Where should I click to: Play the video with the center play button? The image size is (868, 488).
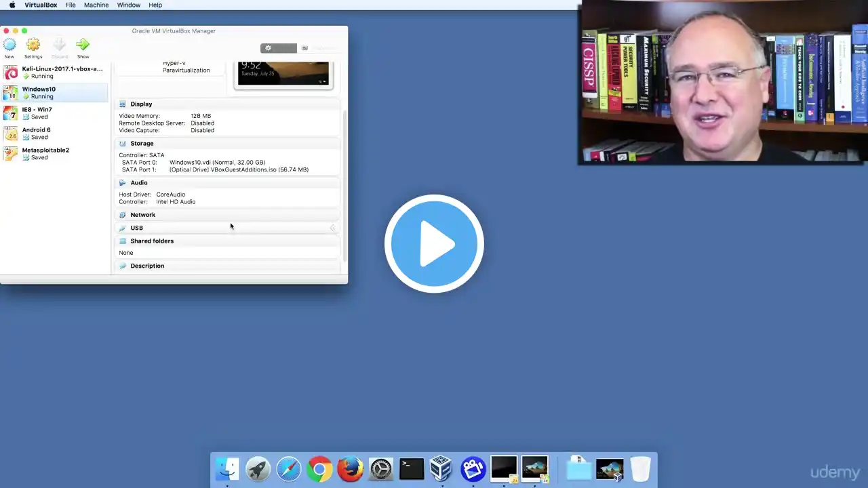coord(434,244)
